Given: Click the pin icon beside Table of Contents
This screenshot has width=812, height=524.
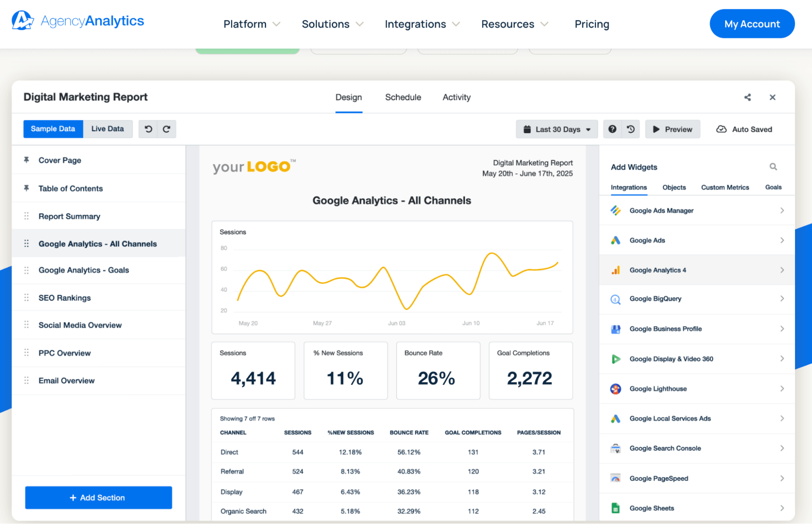Looking at the screenshot, I should (x=26, y=188).
